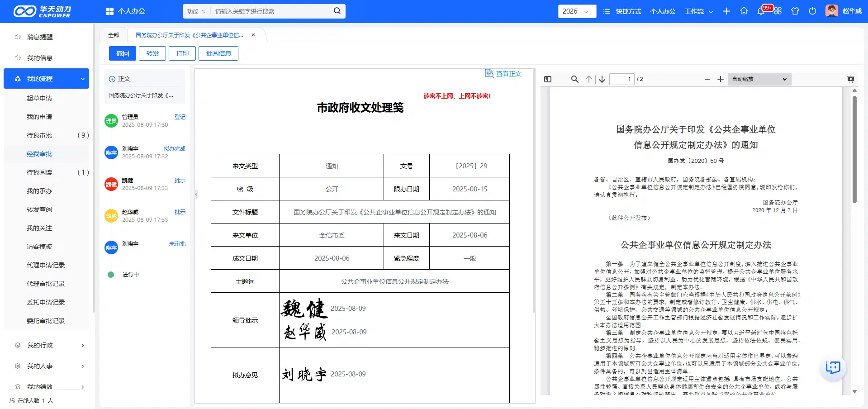Zoom in the PDF with plus icon
This screenshot has height=409, width=868.
[x=721, y=79]
